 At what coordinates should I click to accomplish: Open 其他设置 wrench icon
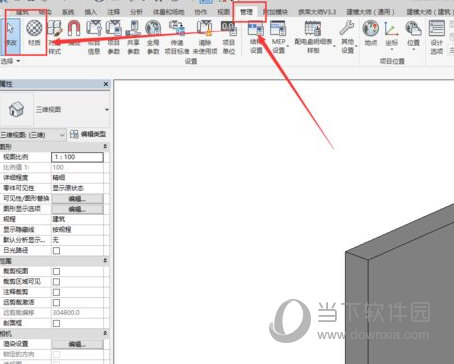347,28
